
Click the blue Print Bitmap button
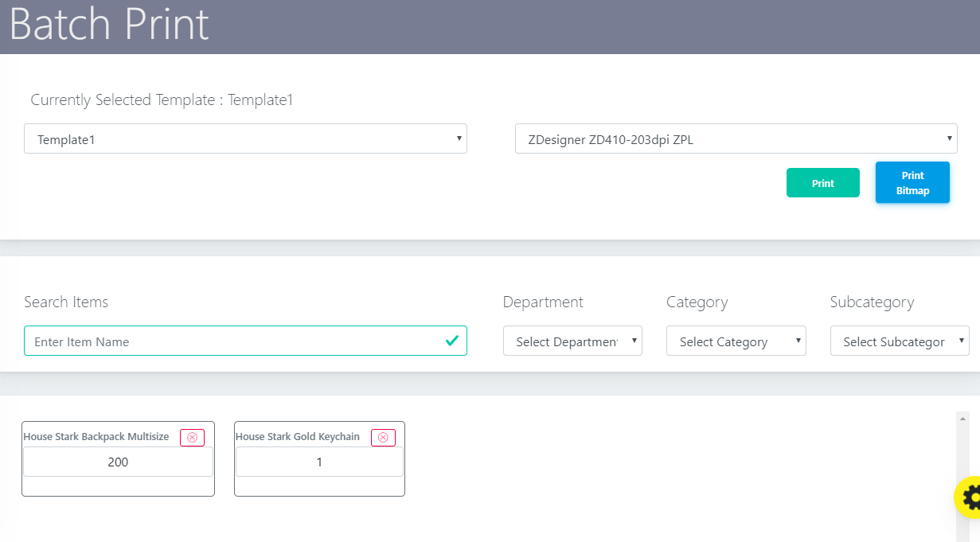coord(912,182)
